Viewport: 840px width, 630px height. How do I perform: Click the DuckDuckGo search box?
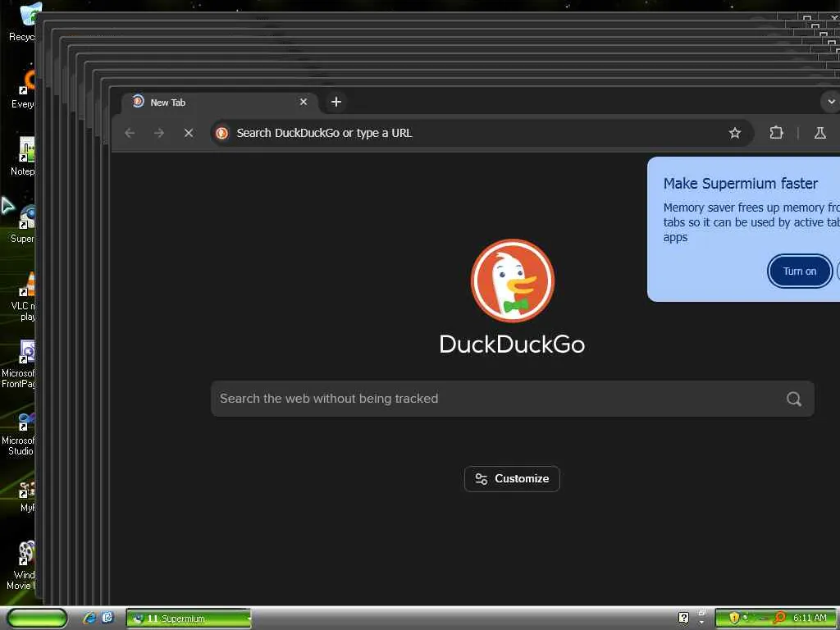tap(512, 399)
